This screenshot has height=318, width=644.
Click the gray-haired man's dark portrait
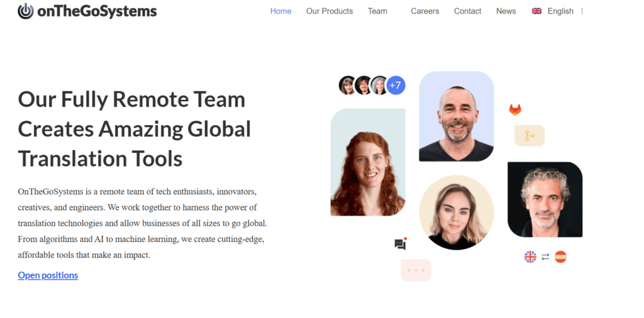click(545, 199)
